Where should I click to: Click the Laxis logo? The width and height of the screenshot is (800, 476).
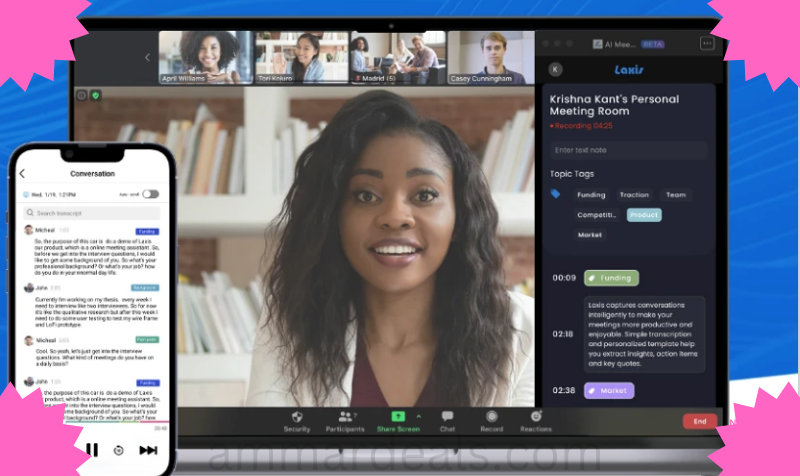point(629,69)
